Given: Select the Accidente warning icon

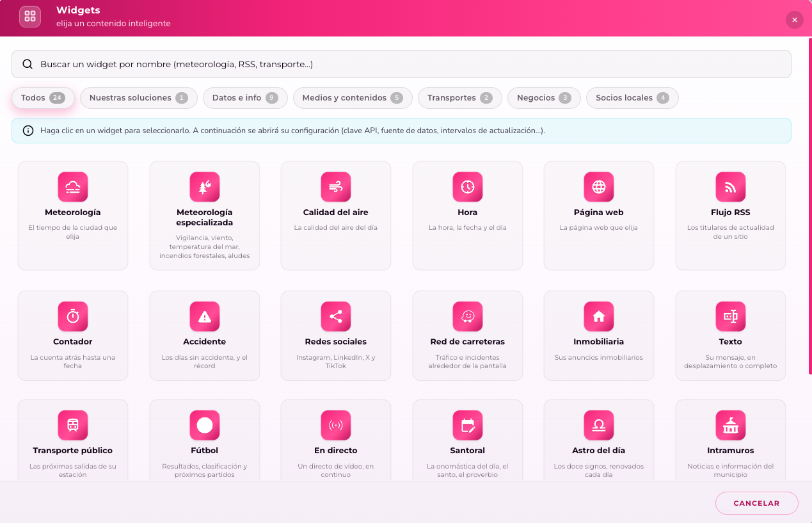Looking at the screenshot, I should tap(205, 316).
